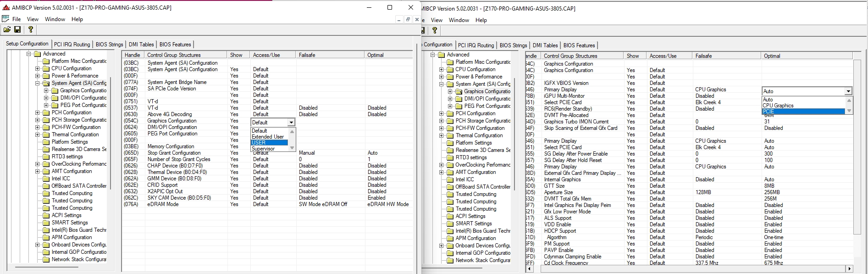Open the Default Access/Use dropdown arrow for Graphics Configuration
Image resolution: width=868 pixels, height=274 pixels.
(291, 123)
